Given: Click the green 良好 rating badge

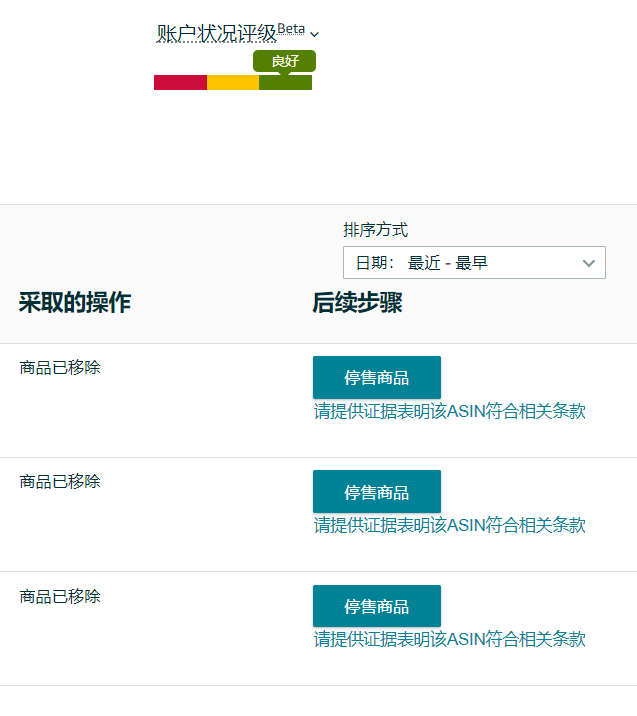Looking at the screenshot, I should click(284, 61).
